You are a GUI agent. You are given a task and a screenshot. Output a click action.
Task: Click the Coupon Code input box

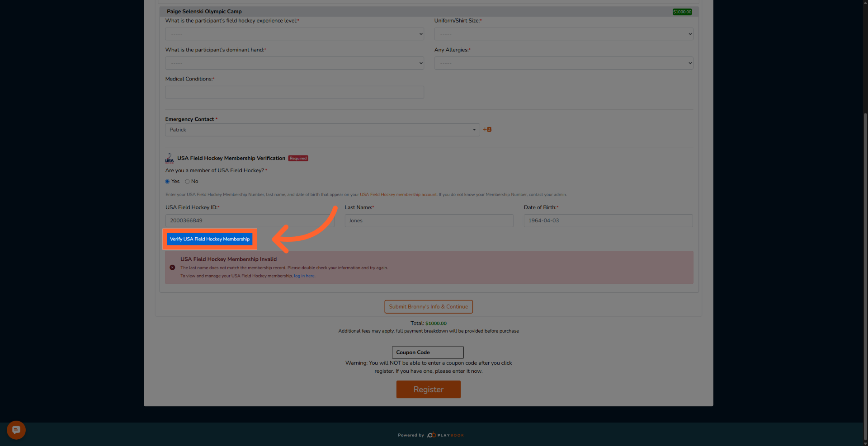coord(428,352)
